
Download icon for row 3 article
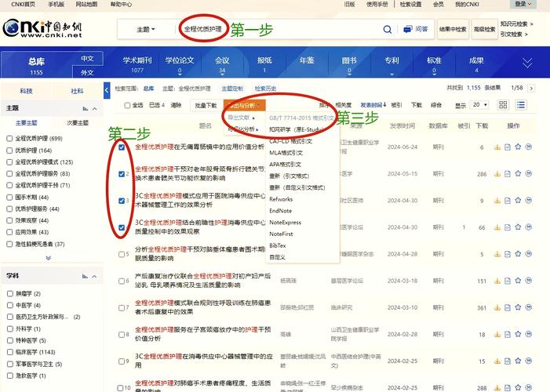click(x=497, y=201)
